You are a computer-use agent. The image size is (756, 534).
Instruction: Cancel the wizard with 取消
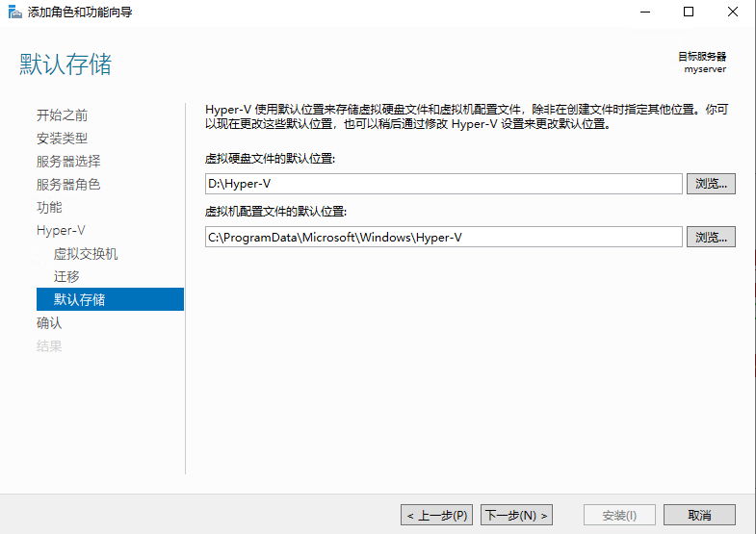tap(699, 515)
